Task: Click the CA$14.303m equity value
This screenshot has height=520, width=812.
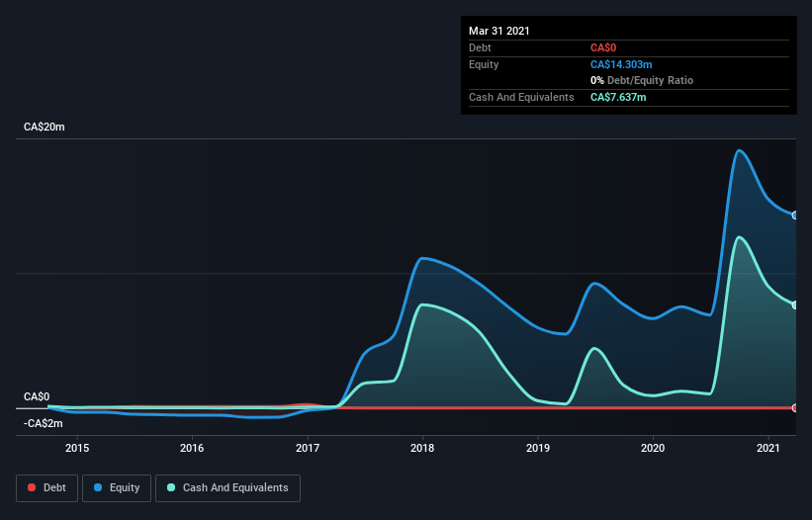Action: (x=621, y=64)
